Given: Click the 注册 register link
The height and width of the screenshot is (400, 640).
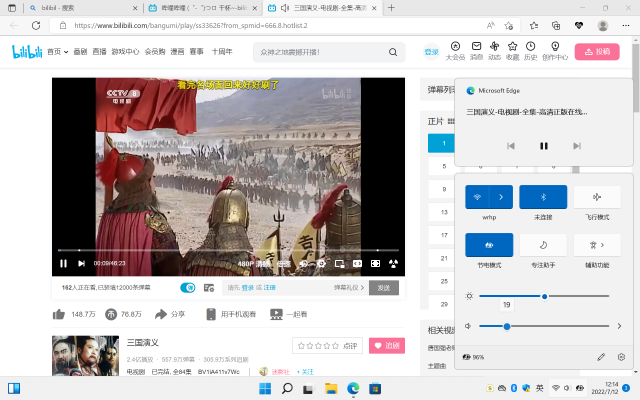Looking at the screenshot, I should 269,288.
